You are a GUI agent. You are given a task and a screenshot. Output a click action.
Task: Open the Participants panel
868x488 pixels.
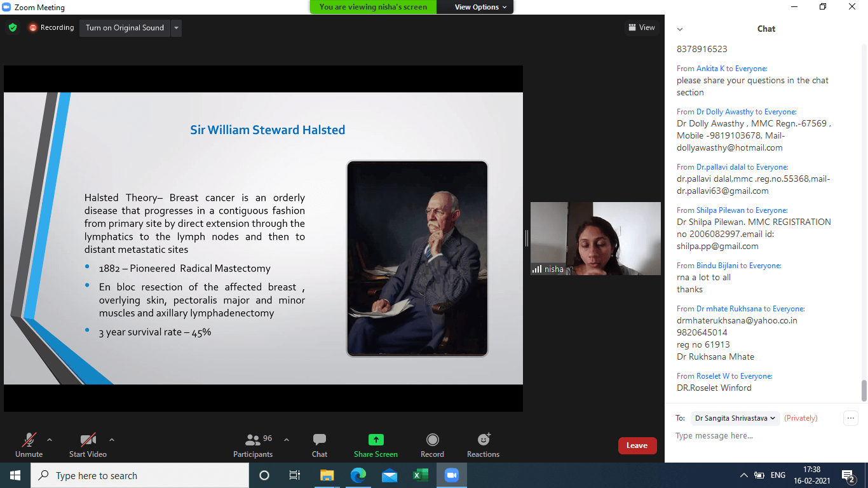click(x=253, y=445)
